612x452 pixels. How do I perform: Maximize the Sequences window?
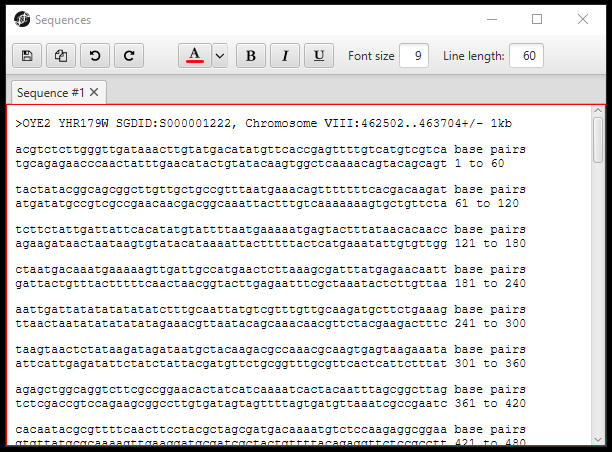(x=537, y=19)
